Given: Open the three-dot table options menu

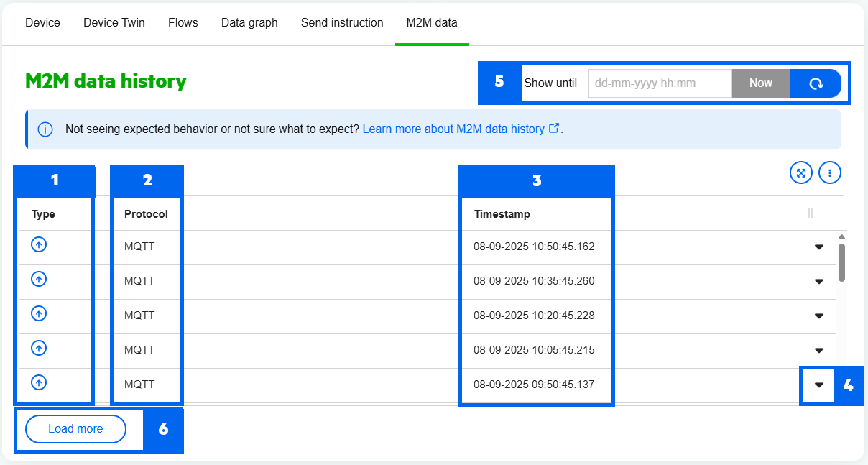Looking at the screenshot, I should click(830, 172).
